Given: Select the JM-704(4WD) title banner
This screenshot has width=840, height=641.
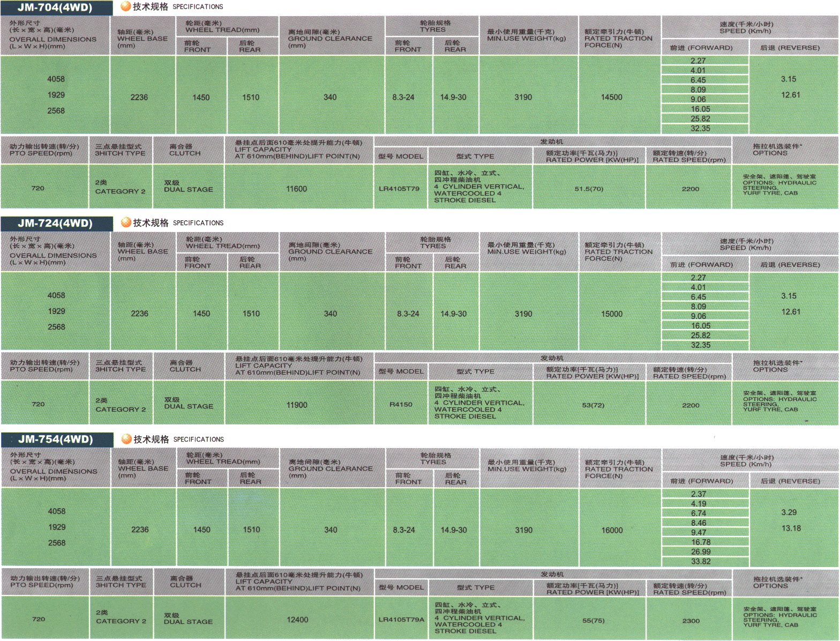Looking at the screenshot, I should (57, 8).
